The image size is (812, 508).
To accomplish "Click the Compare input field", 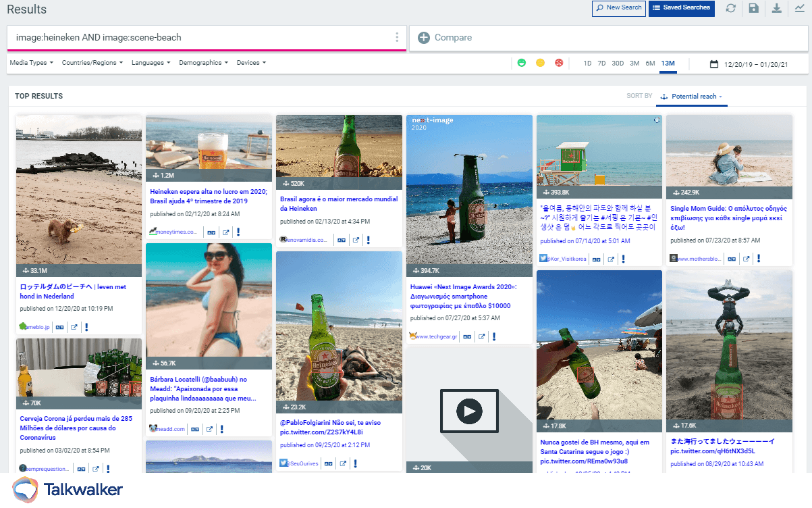I will coord(607,38).
